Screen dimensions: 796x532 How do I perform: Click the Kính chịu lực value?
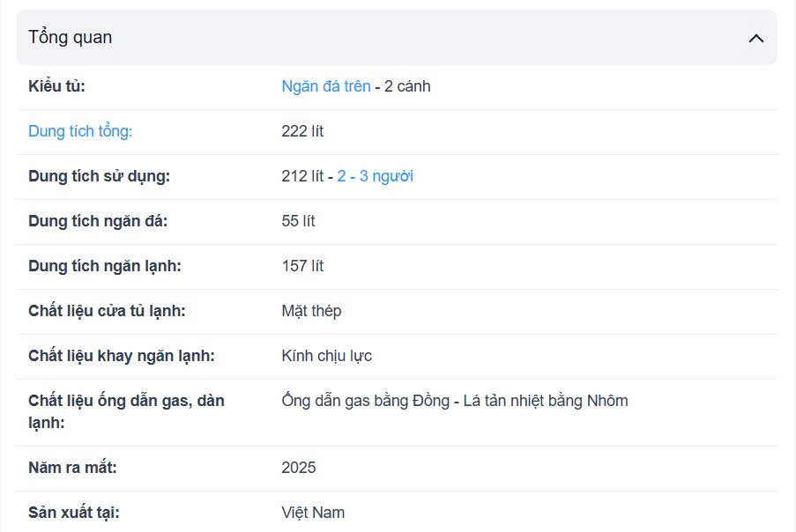(x=326, y=356)
